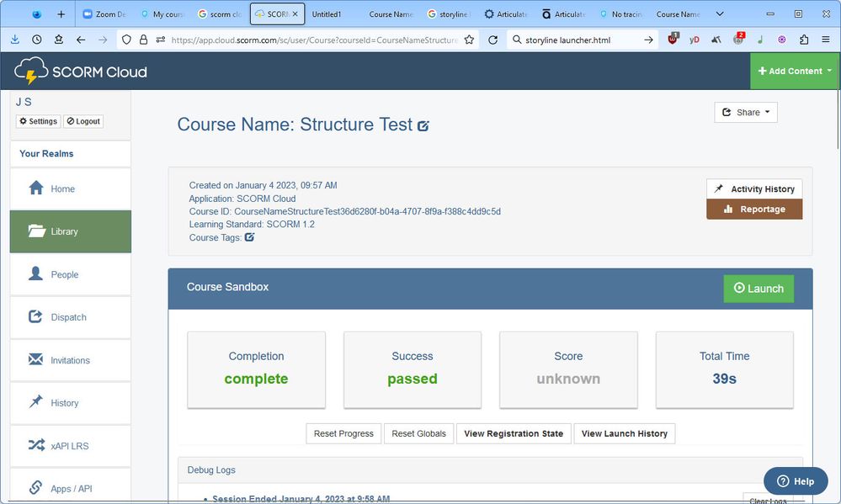Click the purple circular extension icon

[781, 40]
